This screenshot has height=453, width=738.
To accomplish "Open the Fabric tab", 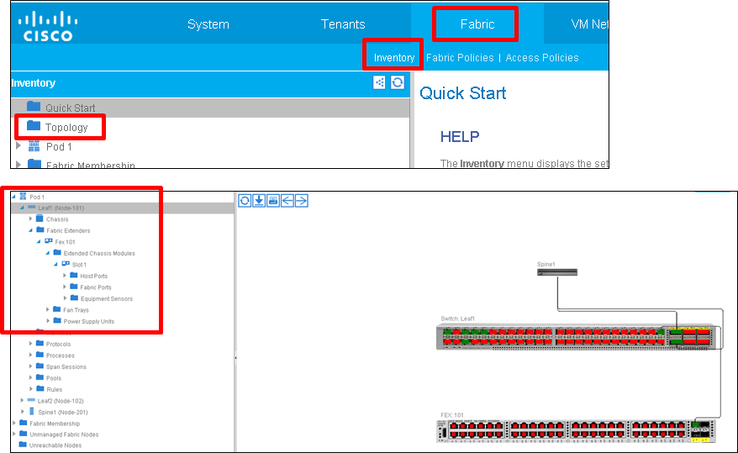I will click(477, 24).
